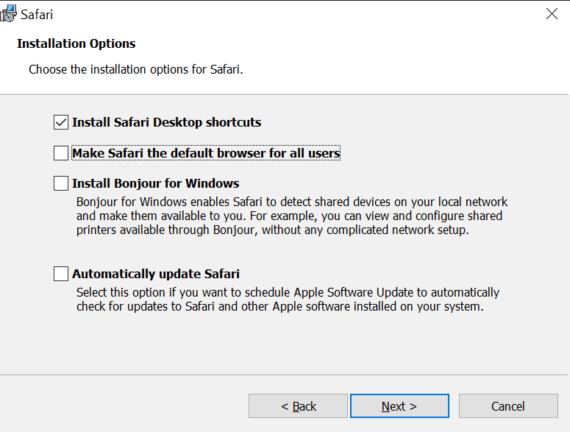Click the blank area left of the Back button
This screenshot has width=570, height=432.
click(x=124, y=406)
